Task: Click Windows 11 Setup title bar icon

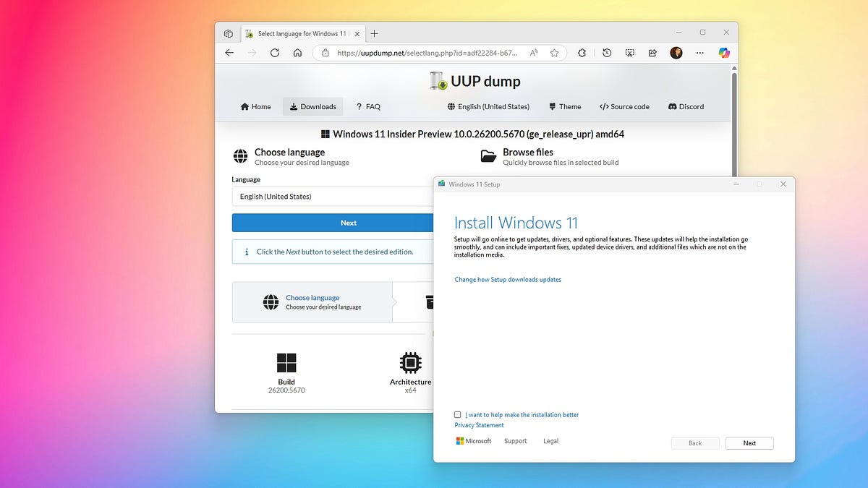Action: (x=442, y=184)
